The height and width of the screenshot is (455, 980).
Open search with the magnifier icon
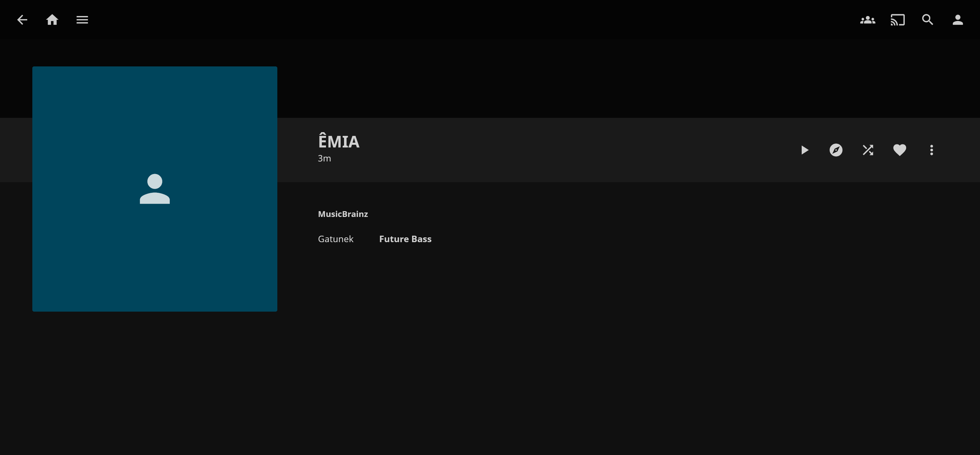(928, 20)
